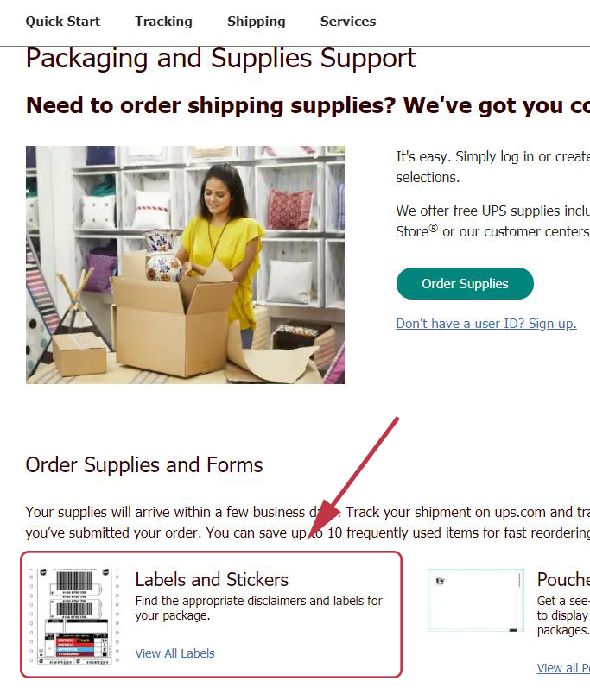Click the woman packing vase photo
The height and width of the screenshot is (700, 590).
point(185,265)
